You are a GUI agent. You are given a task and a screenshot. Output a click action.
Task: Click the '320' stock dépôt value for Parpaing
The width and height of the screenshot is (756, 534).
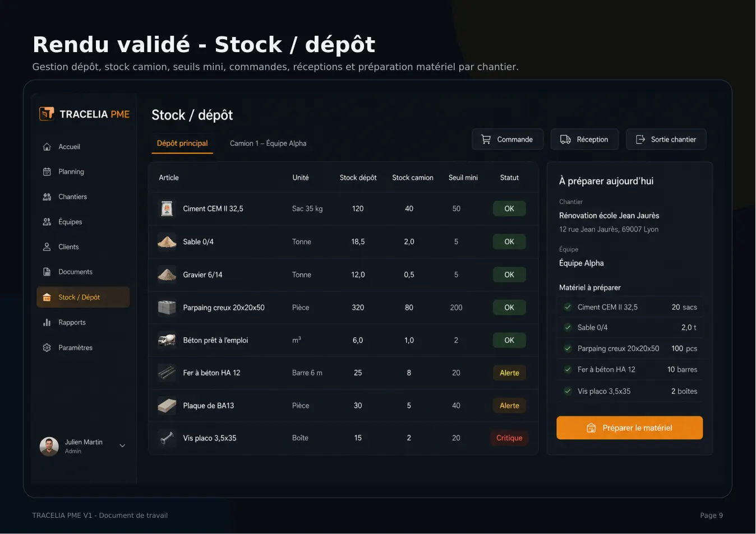click(358, 308)
